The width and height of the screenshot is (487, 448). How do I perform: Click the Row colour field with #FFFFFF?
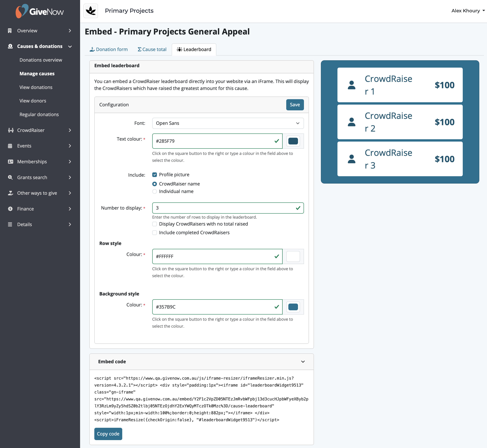(x=217, y=257)
